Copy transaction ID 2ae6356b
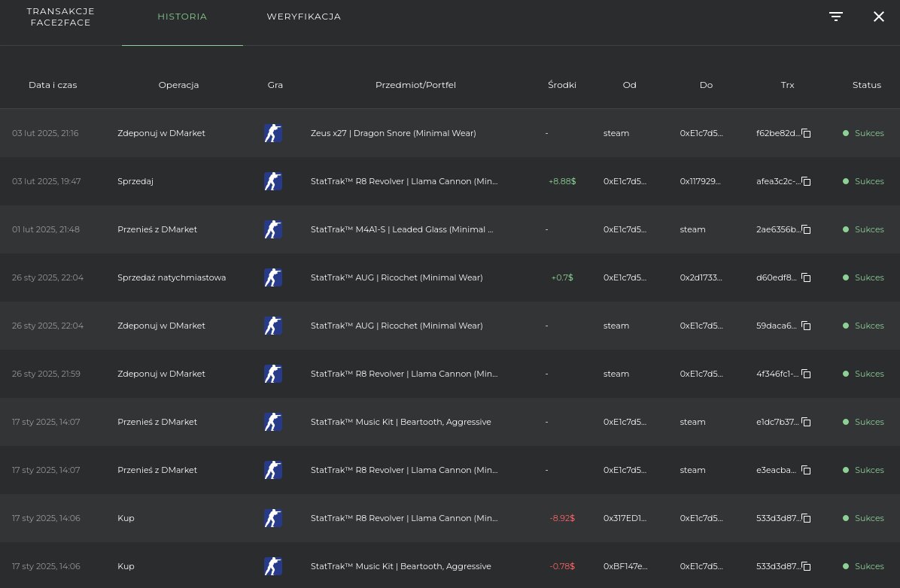The height and width of the screenshot is (588, 900). [807, 229]
